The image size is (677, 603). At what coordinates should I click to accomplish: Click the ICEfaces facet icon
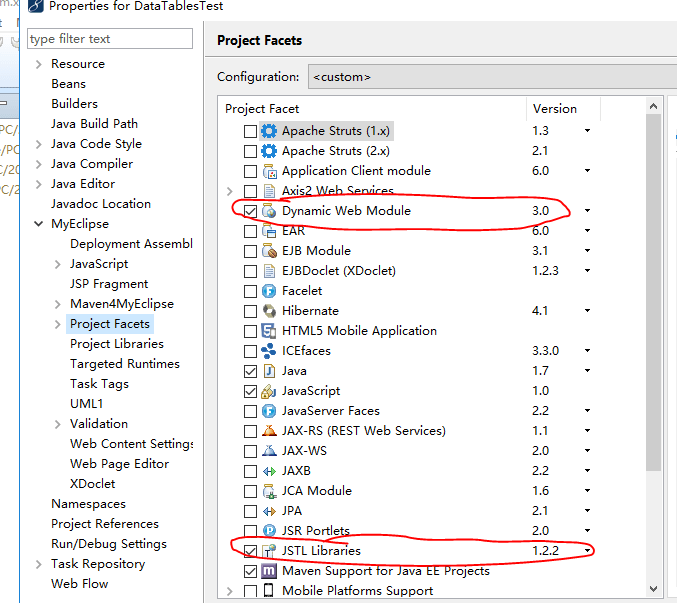(269, 351)
